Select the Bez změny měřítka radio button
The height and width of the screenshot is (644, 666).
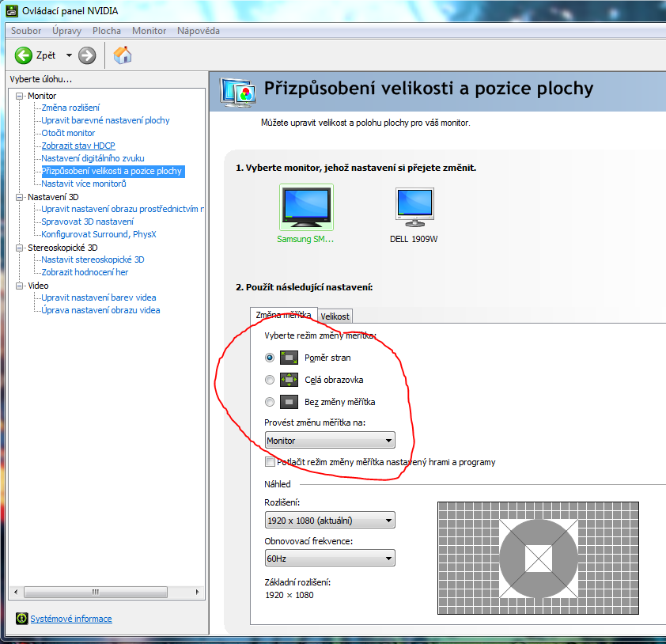pos(271,402)
